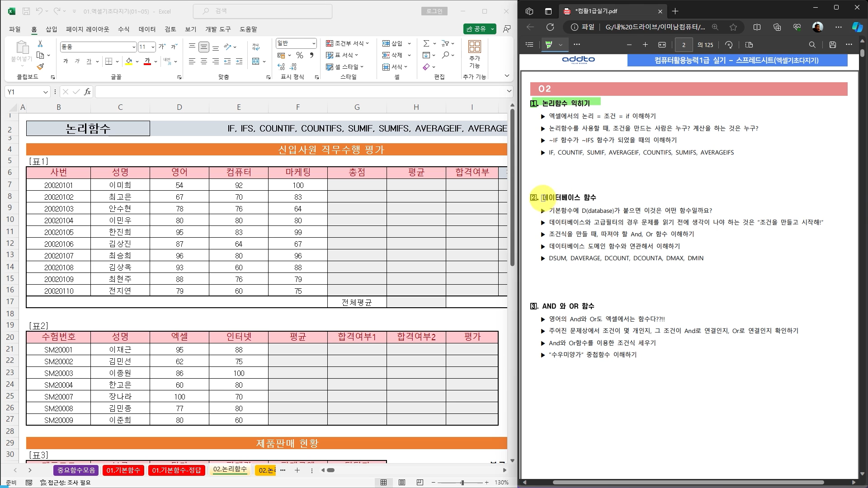Toggle middle vertical alignment
Image resolution: width=868 pixels, height=488 pixels.
(204, 47)
